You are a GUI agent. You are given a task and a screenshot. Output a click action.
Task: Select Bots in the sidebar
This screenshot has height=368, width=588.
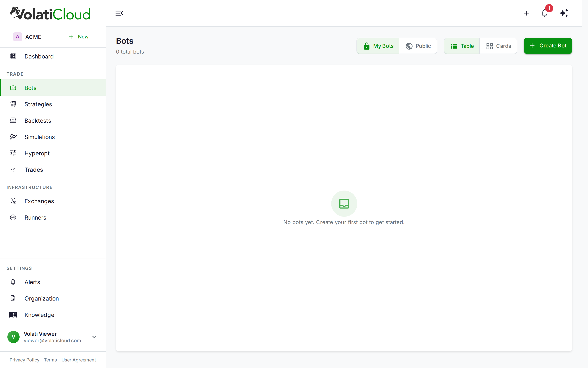[53, 88]
